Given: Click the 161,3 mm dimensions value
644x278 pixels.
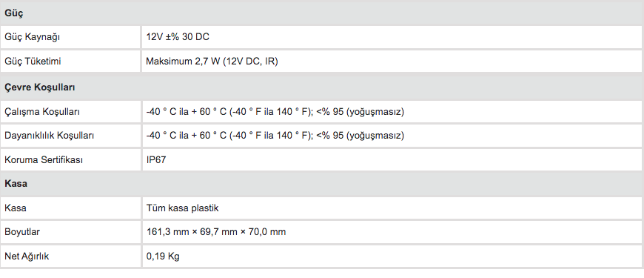Looking at the screenshot, I should pyautogui.click(x=216, y=231).
